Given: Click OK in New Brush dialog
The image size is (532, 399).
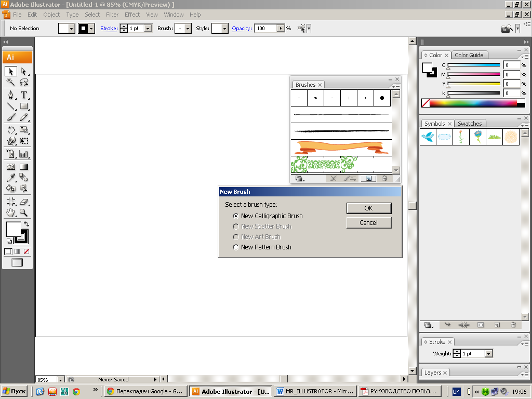Looking at the screenshot, I should (x=369, y=208).
